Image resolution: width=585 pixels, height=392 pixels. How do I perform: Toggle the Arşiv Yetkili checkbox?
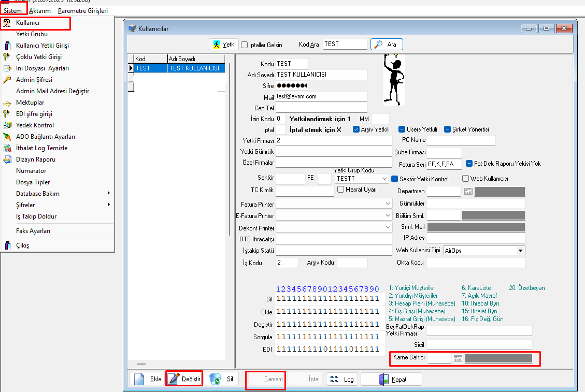356,129
